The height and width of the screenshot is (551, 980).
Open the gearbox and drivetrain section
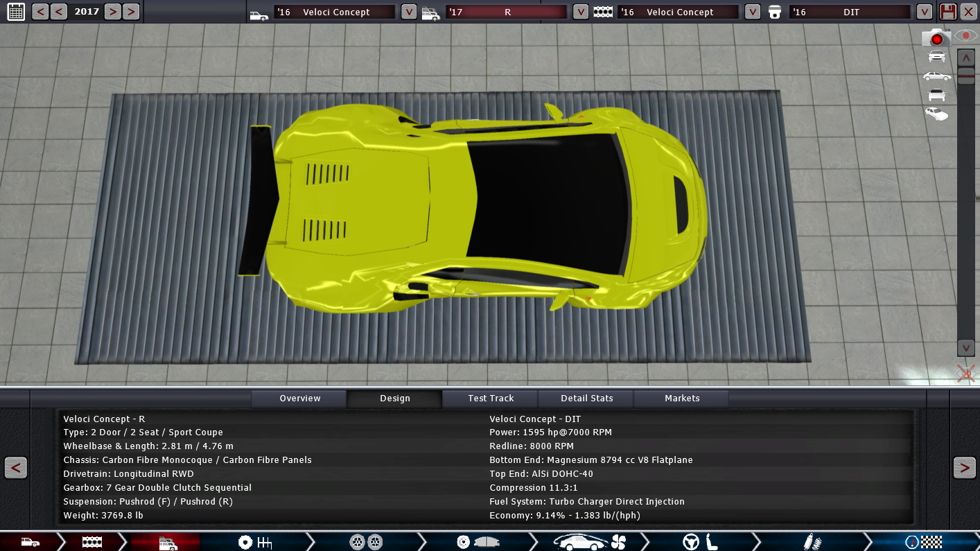(x=254, y=542)
